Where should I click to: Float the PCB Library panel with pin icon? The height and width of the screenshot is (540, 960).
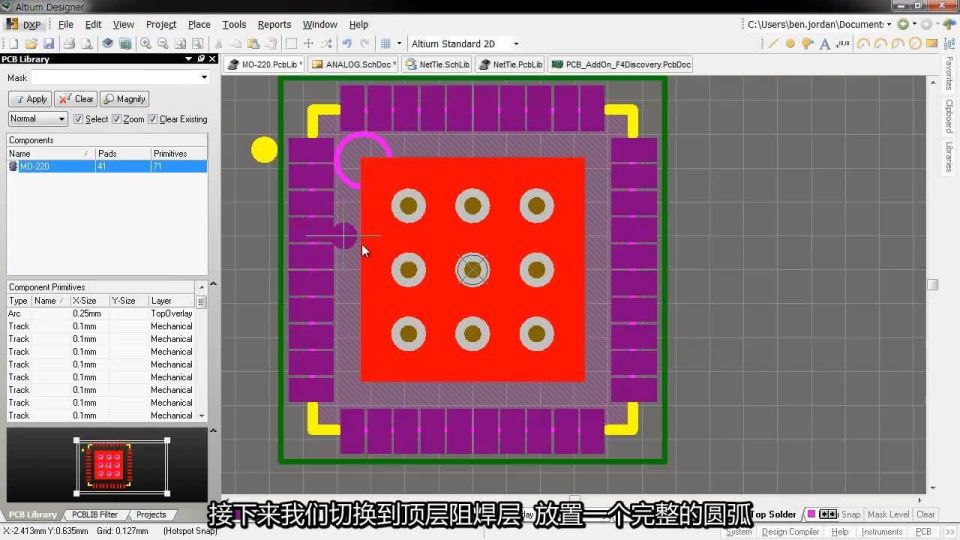coord(201,59)
